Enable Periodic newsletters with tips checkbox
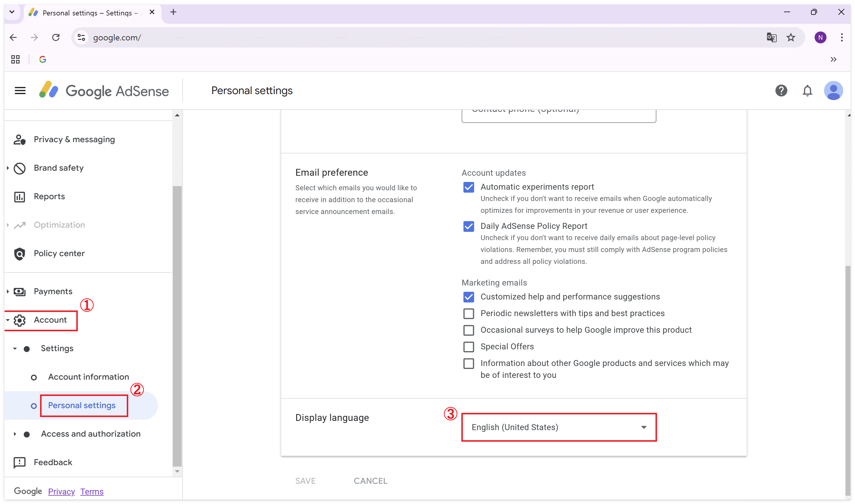Screen dimensions: 855x504 coord(468,313)
